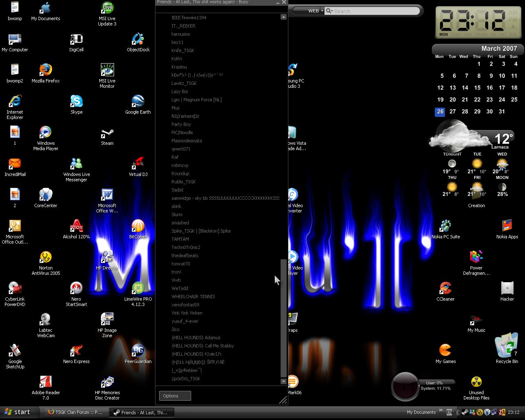Switch to TSGK Clan Forum taskbar item
This screenshot has width=525, height=420.
click(x=75, y=413)
